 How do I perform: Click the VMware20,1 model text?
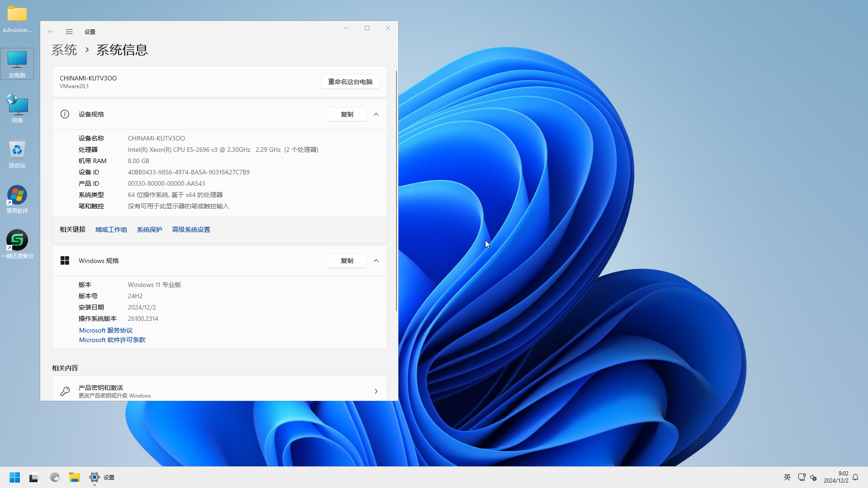pyautogui.click(x=74, y=86)
